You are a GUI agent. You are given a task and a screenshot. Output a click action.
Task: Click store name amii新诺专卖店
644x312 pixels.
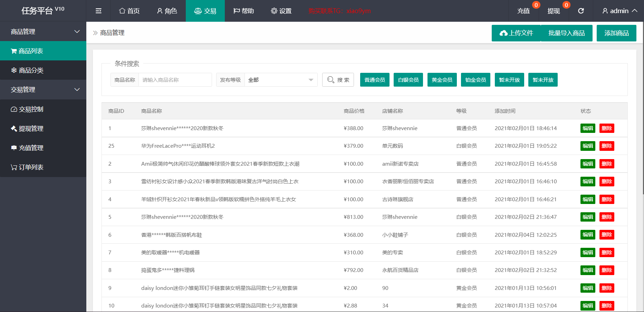pos(400,164)
